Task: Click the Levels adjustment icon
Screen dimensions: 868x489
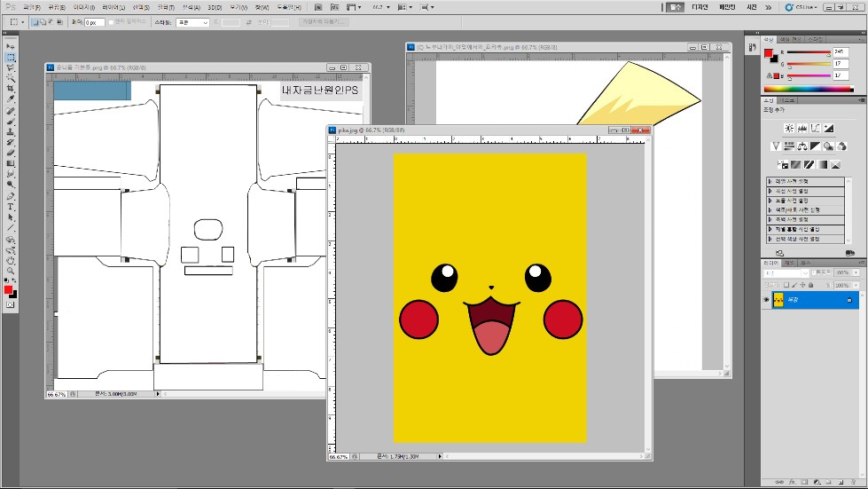Action: pyautogui.click(x=802, y=129)
